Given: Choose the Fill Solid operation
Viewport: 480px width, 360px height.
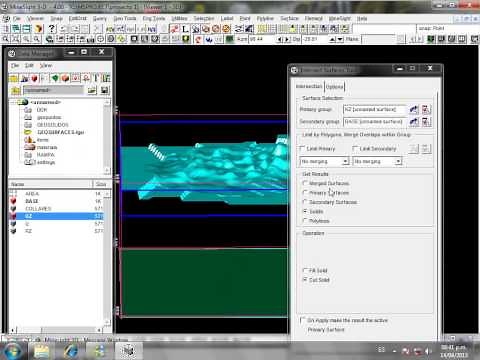Looking at the screenshot, I should pos(305,270).
